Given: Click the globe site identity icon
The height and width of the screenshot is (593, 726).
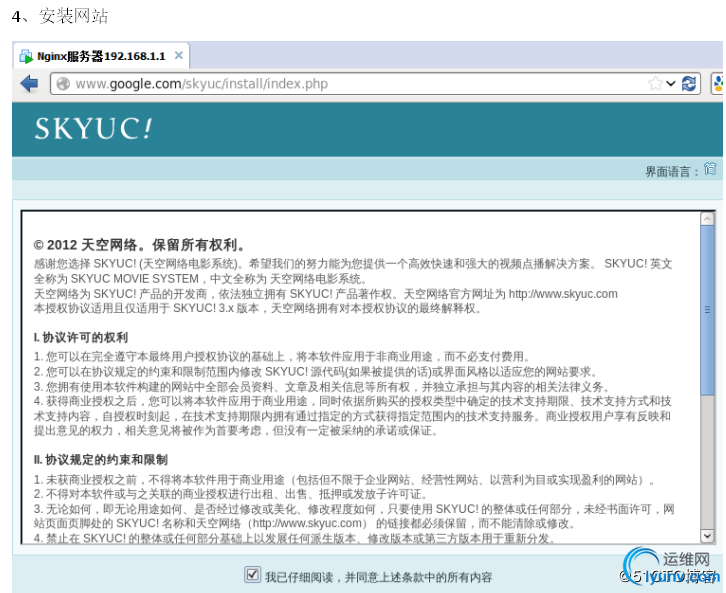Looking at the screenshot, I should (x=63, y=84).
